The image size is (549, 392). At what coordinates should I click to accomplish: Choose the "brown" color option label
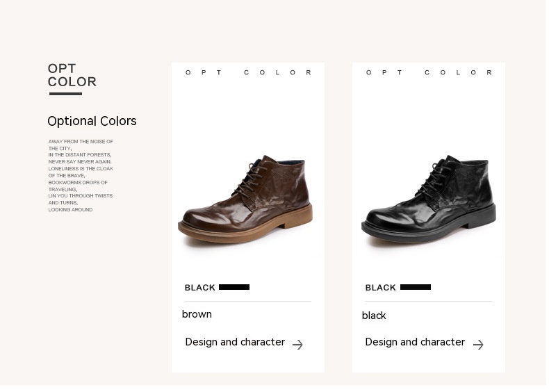197,314
